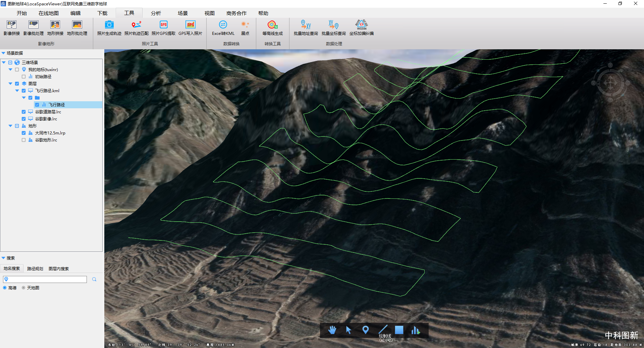This screenshot has height=348, width=644.
Task: Select the 天地图 radio button
Action: [x=23, y=288]
